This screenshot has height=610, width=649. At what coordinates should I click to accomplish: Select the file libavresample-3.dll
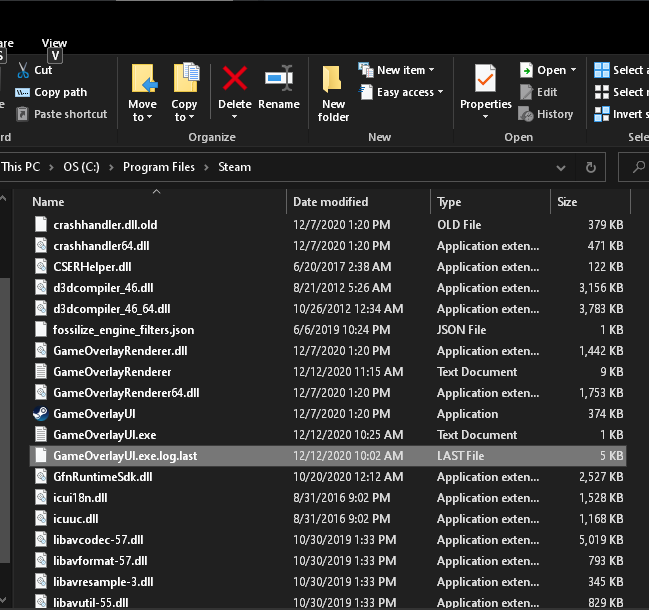pyautogui.click(x=328, y=582)
